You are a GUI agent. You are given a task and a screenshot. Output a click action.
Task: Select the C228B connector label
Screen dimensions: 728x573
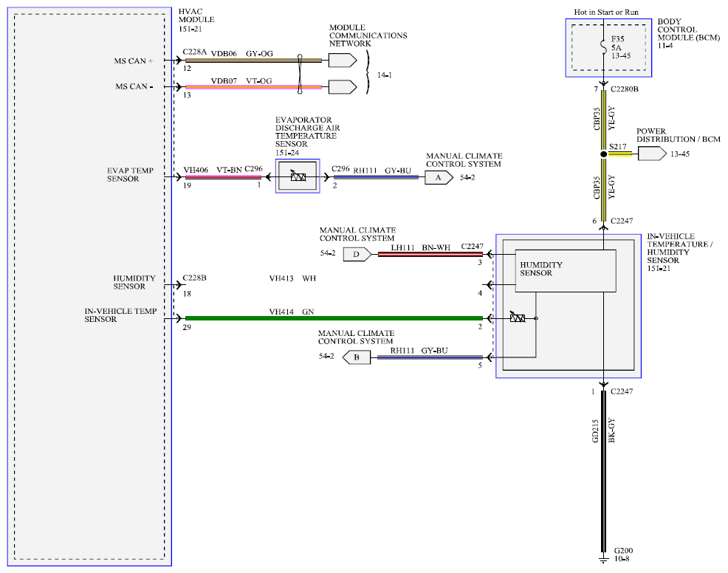(194, 278)
